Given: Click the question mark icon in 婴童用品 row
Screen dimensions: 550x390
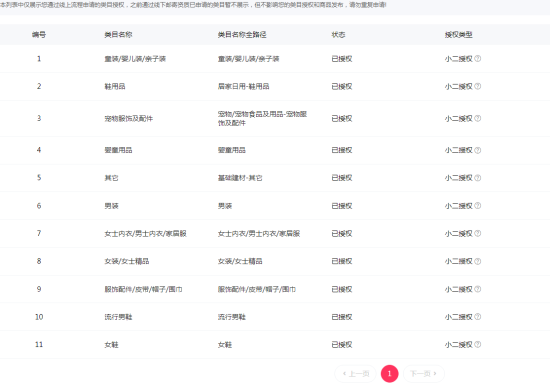Looking at the screenshot, I should (477, 150).
